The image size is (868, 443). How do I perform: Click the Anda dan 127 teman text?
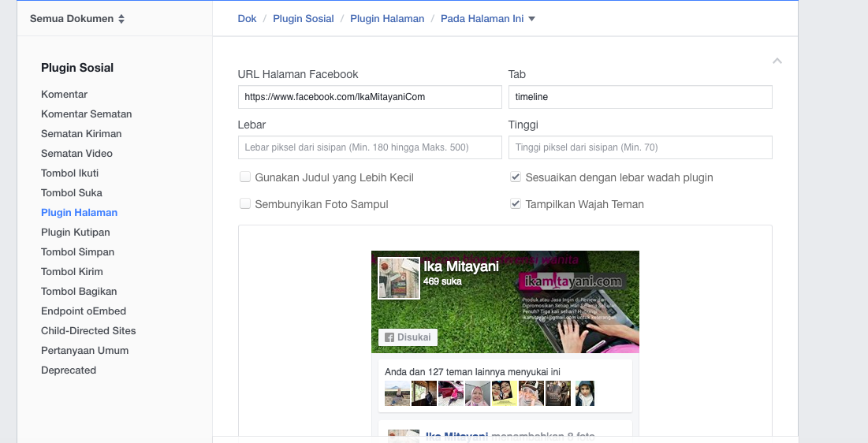click(473, 371)
